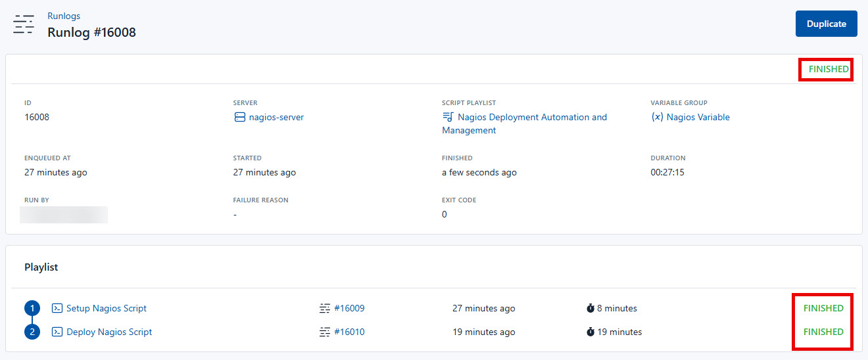This screenshot has width=868, height=360.
Task: Open the Runlogs breadcrumb link
Action: click(64, 16)
